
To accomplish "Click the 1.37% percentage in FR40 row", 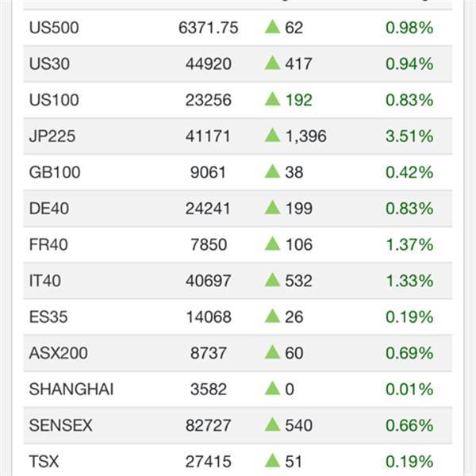I will [410, 244].
